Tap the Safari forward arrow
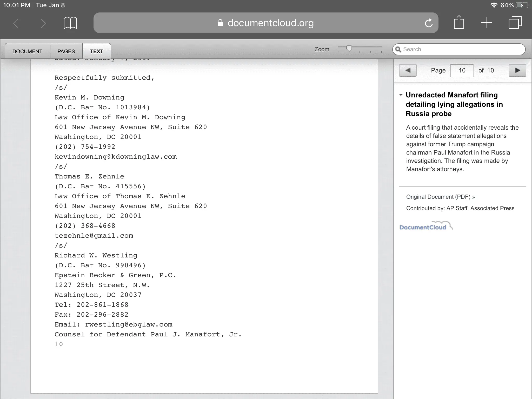The height and width of the screenshot is (399, 532). pyautogui.click(x=43, y=23)
